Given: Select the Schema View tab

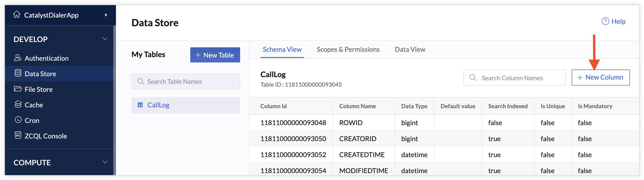Looking at the screenshot, I should click(282, 49).
